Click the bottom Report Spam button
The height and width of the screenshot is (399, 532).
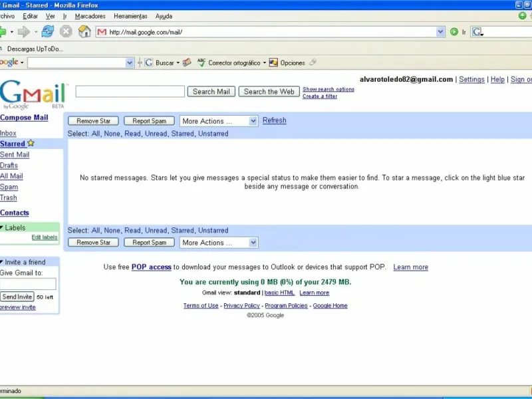click(149, 242)
